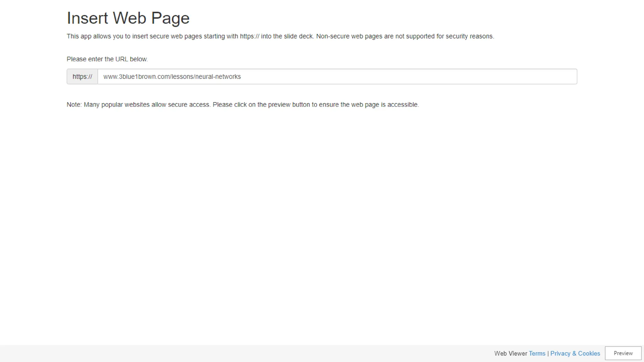Image resolution: width=644 pixels, height=362 pixels.
Task: Click the gray footer bar's empty area
Action: tap(220, 354)
